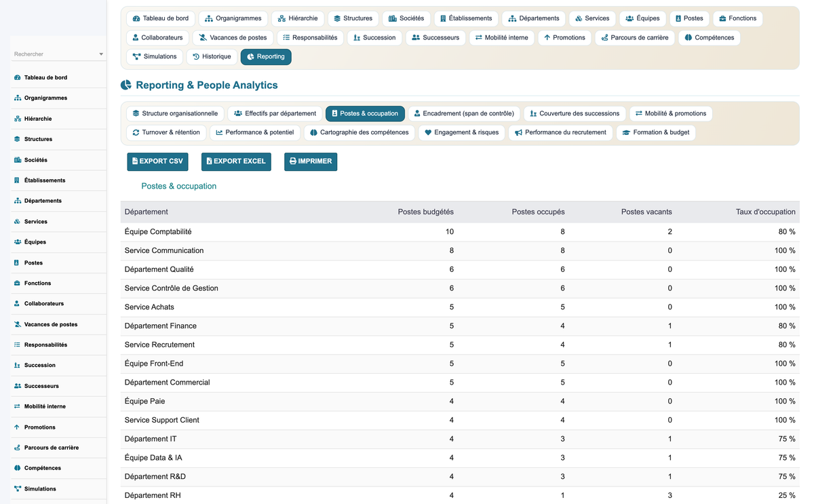Click the printer icon on Imprimer button
The width and height of the screenshot is (814, 504).
tap(293, 161)
